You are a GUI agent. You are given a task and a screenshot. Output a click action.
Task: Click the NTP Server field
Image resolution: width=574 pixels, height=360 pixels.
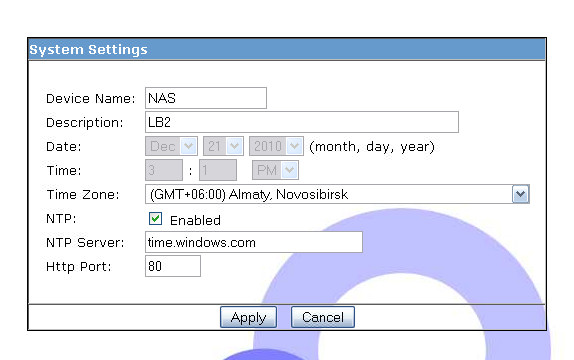coord(254,242)
